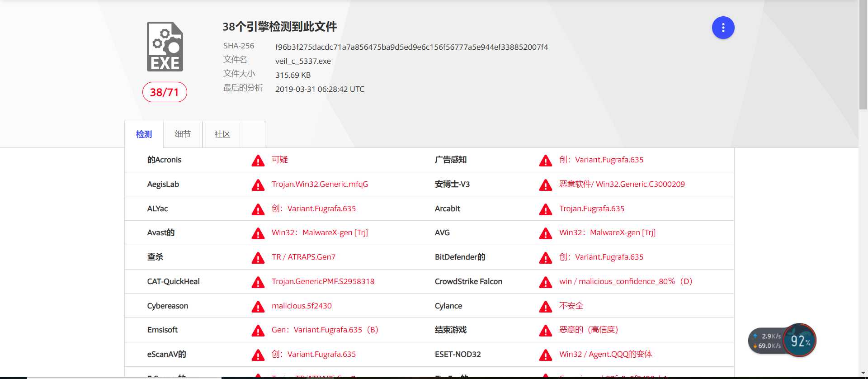The height and width of the screenshot is (379, 868).
Task: Click the warning icon for BitDefender
Action: click(x=546, y=258)
